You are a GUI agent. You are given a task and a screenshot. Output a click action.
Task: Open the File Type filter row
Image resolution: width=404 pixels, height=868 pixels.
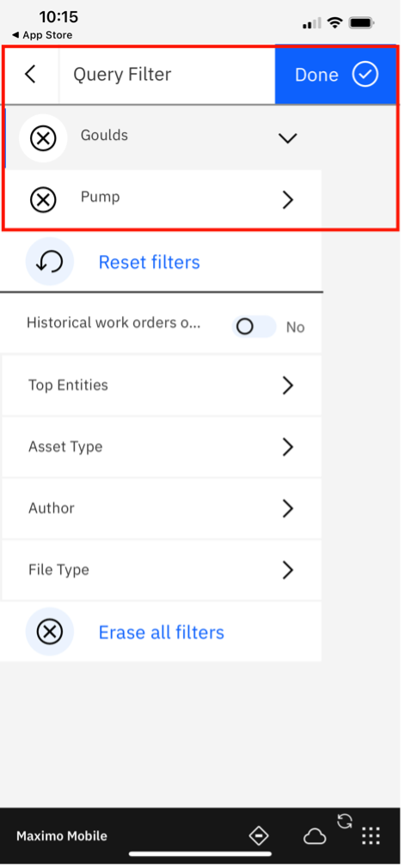[162, 569]
